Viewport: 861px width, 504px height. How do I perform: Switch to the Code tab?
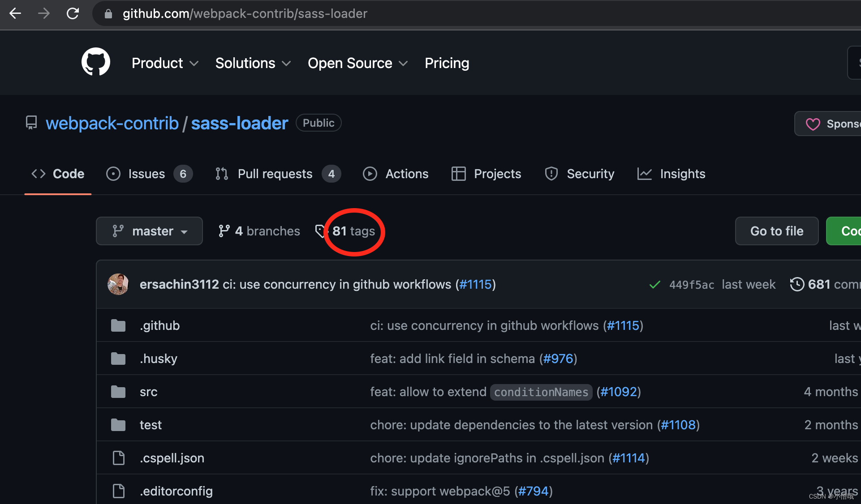click(58, 174)
